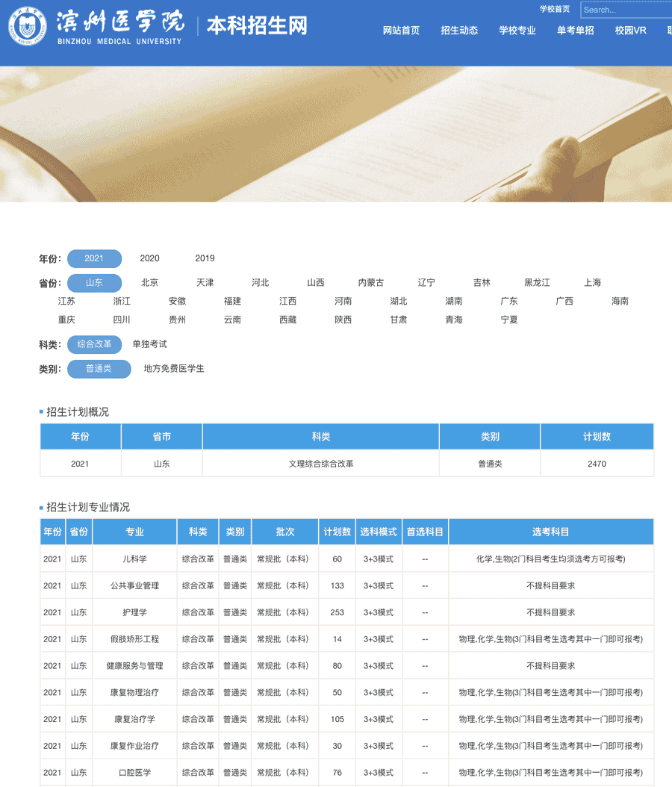Switch category to 单独考试

coord(149,344)
